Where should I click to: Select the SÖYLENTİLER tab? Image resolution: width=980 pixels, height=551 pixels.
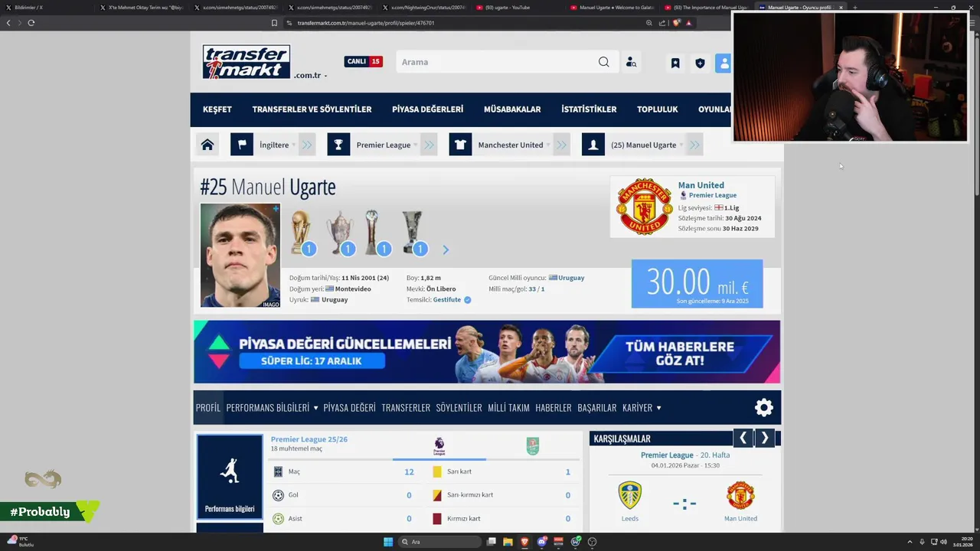pos(459,408)
